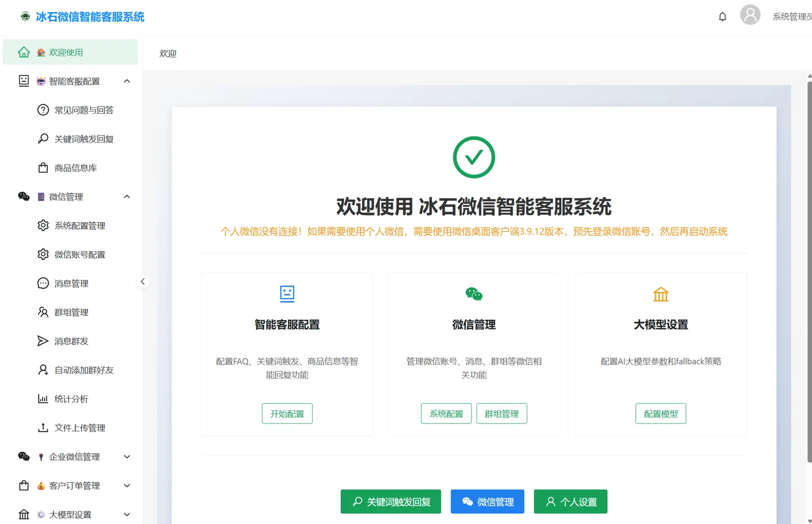Screen dimensions: 812x524
Task: Open 常见问题与回答 menu item
Action: (x=71, y=110)
